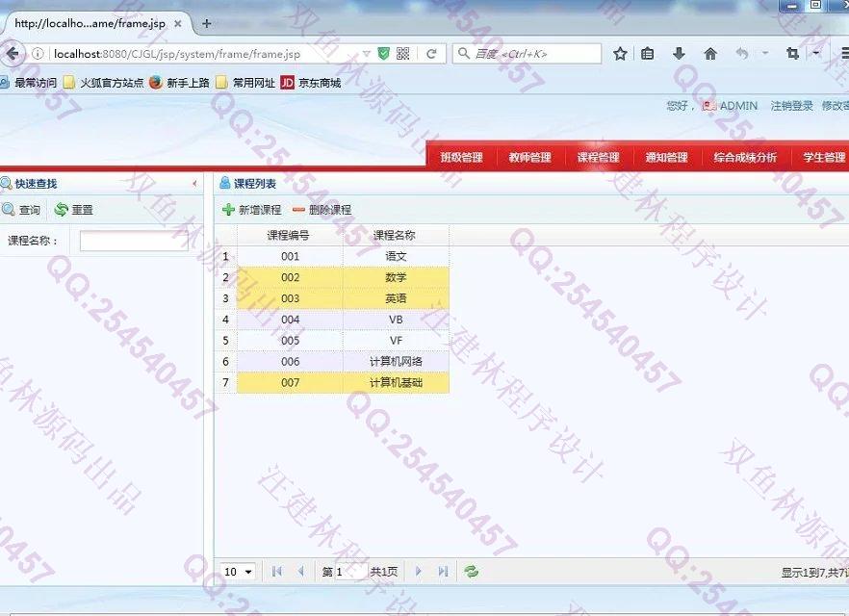Open the Firefox icon bookmark 新手上路
The width and height of the screenshot is (849, 616).
point(180,83)
